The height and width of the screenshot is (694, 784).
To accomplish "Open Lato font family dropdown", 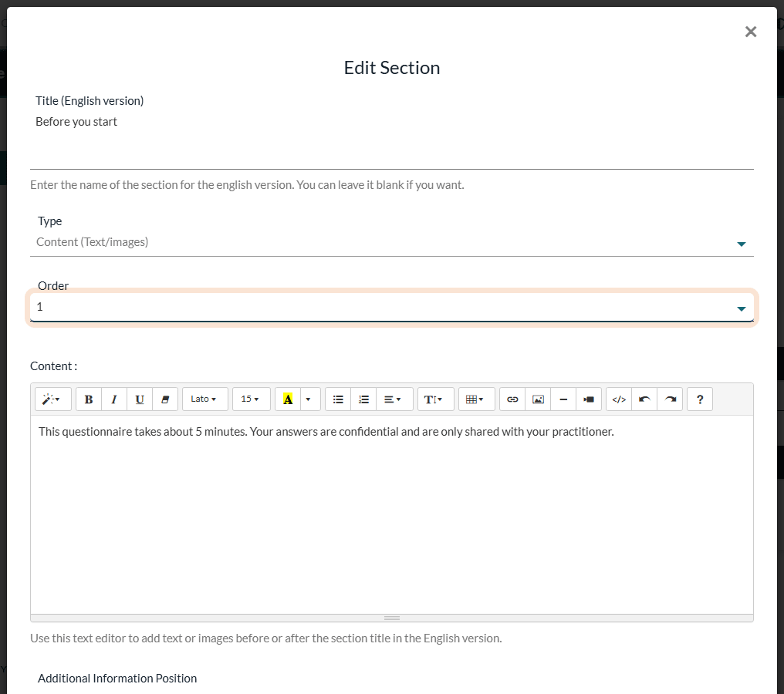I will (x=205, y=399).
